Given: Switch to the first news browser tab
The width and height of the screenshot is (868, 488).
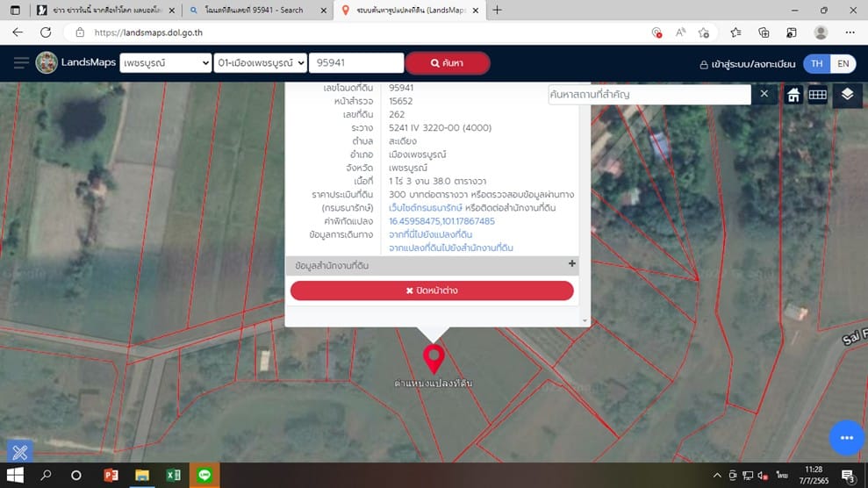Looking at the screenshot, I should (x=106, y=10).
